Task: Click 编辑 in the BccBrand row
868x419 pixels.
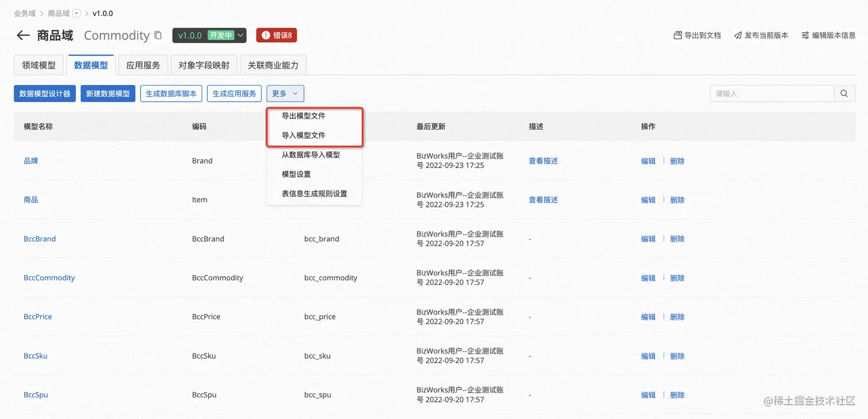Action: [648, 239]
